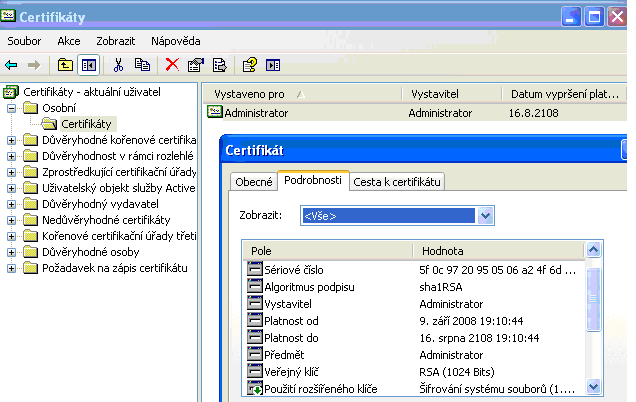Viewport: 636px width, 402px height.
Task: Go up one level with folder icon
Action: tap(65, 65)
